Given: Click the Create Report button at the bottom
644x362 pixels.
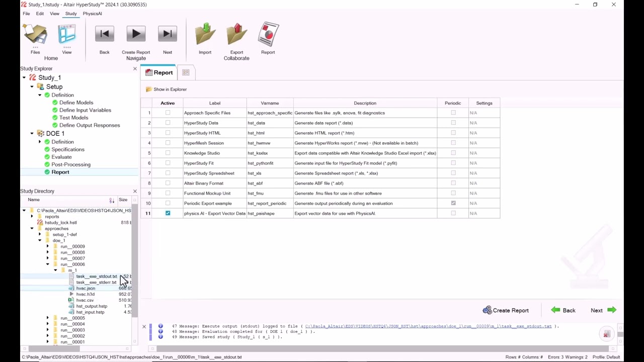Looking at the screenshot, I should tap(506, 310).
